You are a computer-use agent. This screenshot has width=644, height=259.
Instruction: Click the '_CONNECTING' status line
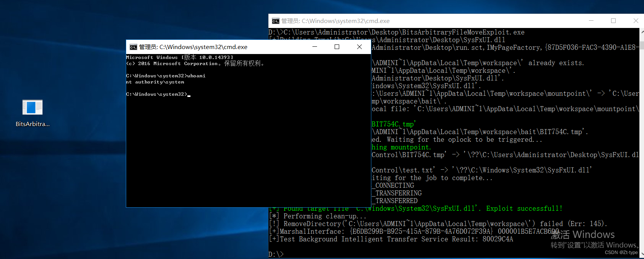393,185
